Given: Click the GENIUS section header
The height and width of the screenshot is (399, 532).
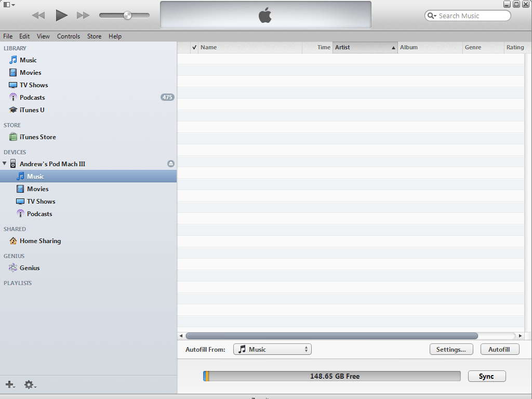Looking at the screenshot, I should pyautogui.click(x=14, y=256).
